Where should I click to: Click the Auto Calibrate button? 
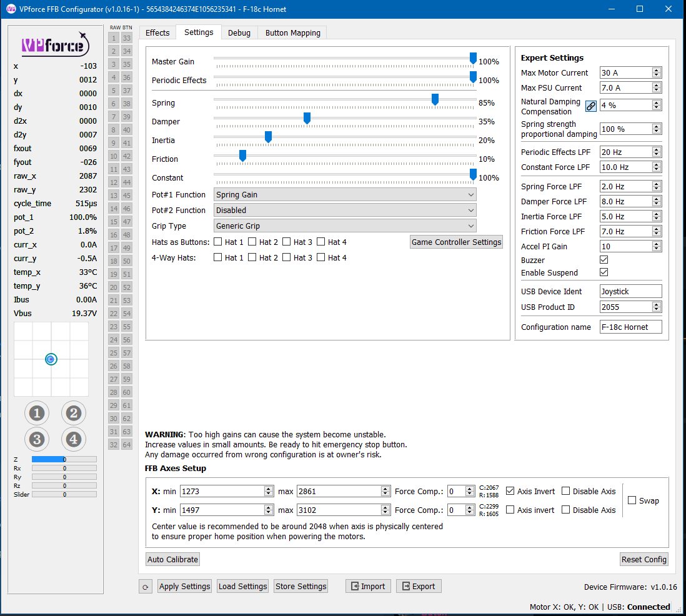(x=172, y=559)
